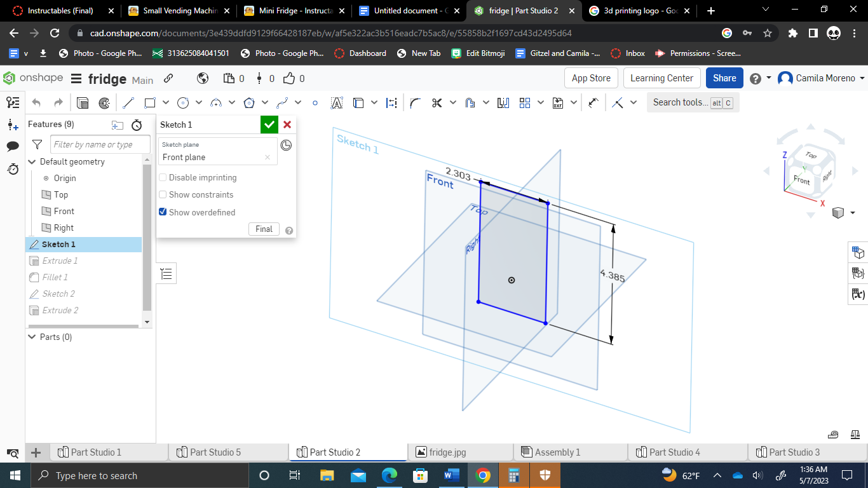Open the Sketch text tool
868x488 pixels.
337,102
